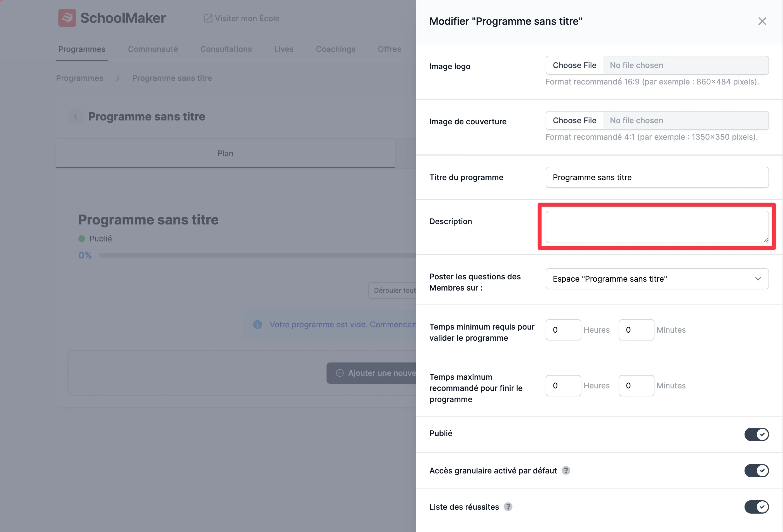The image size is (783, 532).
Task: Toggle the Publié switch off
Action: pos(757,434)
